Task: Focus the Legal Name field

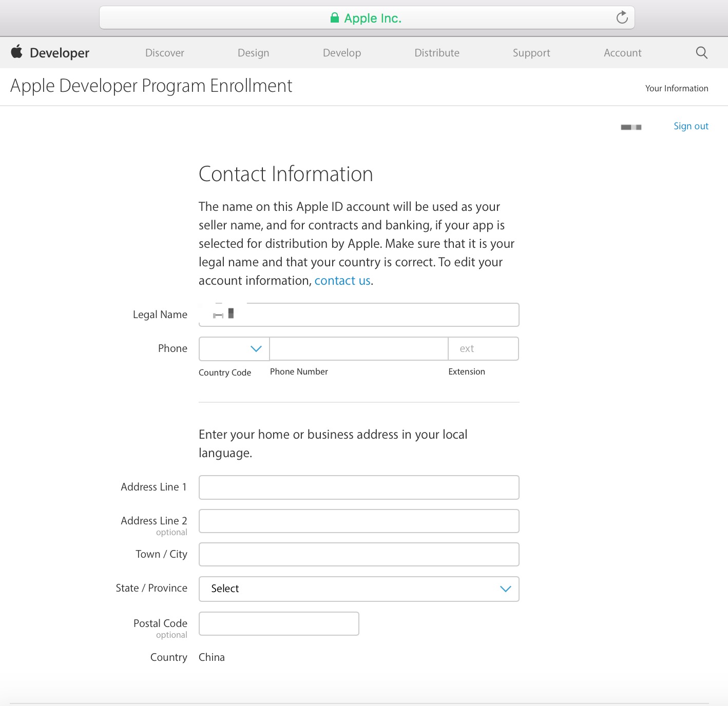Action: (x=359, y=315)
